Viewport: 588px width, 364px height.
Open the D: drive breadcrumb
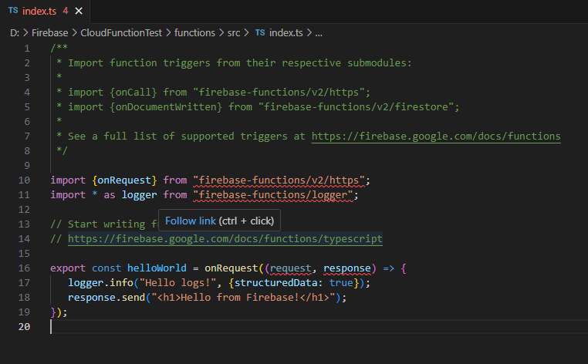click(x=15, y=33)
